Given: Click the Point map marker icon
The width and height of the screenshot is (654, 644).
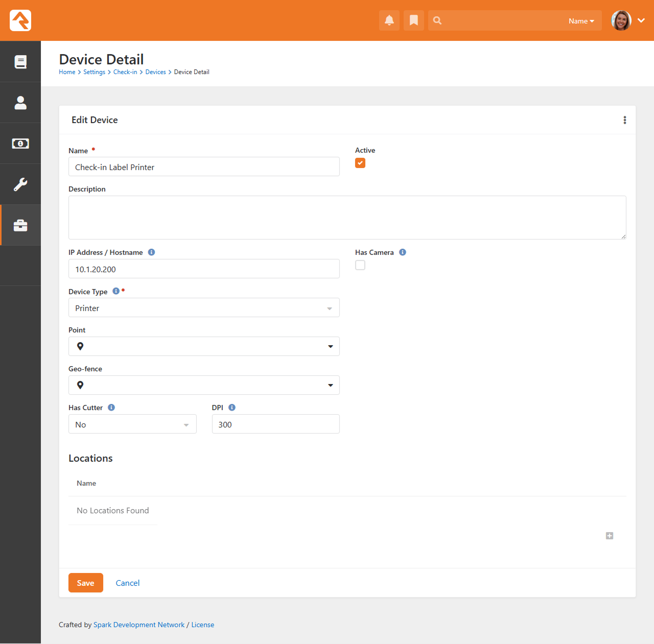Looking at the screenshot, I should pos(80,346).
